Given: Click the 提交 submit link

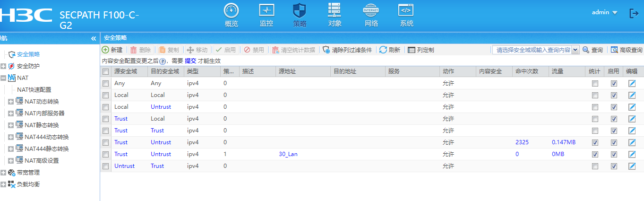Looking at the screenshot, I should (190, 61).
